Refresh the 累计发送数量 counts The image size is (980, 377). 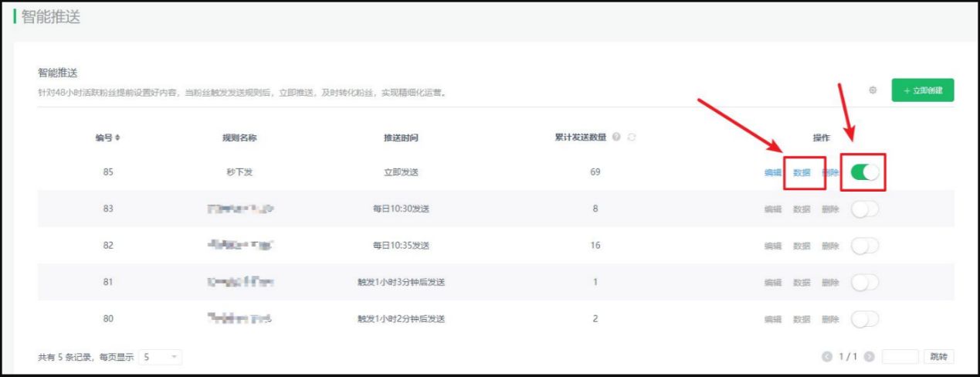coord(632,138)
